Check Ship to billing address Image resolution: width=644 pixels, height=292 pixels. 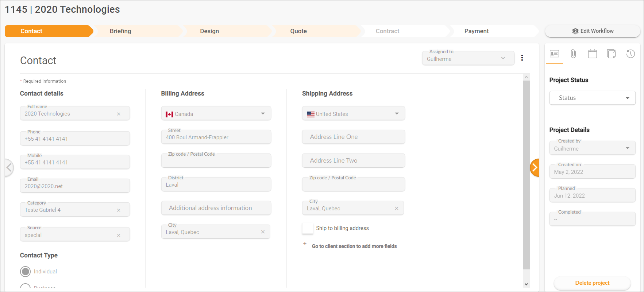tap(308, 228)
